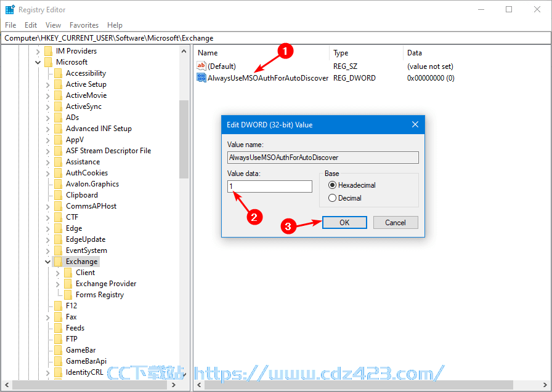
Task: Open the View menu
Action: coord(53,25)
